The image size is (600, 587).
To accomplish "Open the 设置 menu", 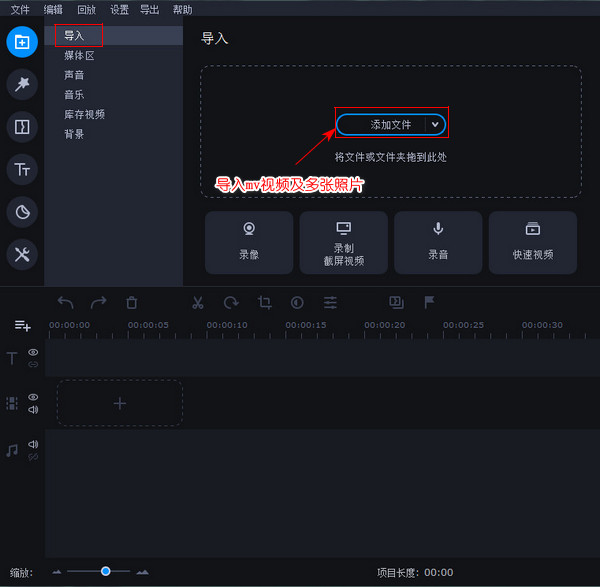I will pyautogui.click(x=119, y=10).
